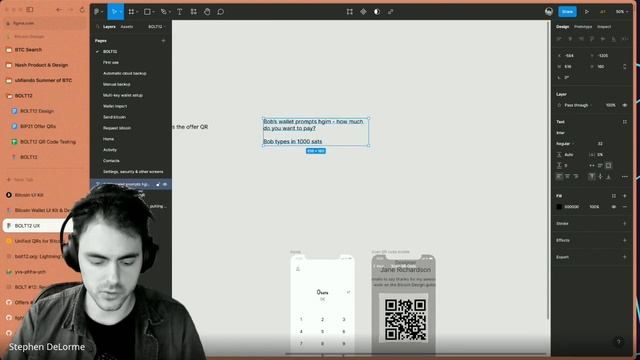Select the Automatic cloud backup page
This screenshot has width=640, height=360.
coord(124,73)
